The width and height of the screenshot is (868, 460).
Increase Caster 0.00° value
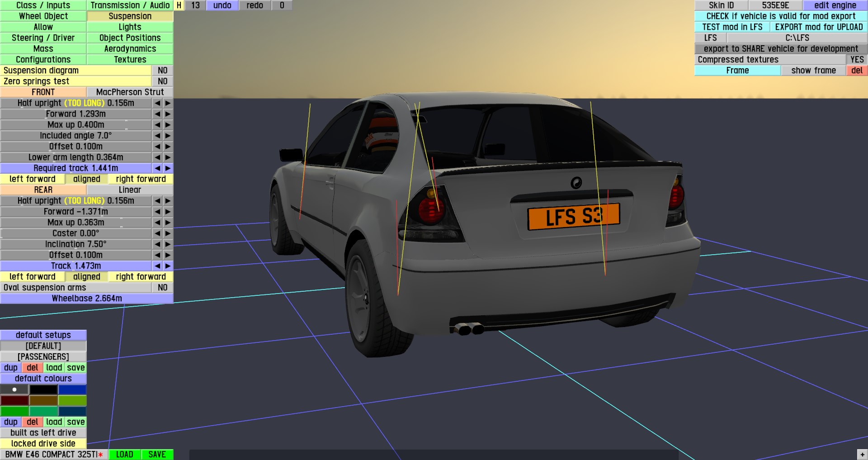tap(168, 233)
